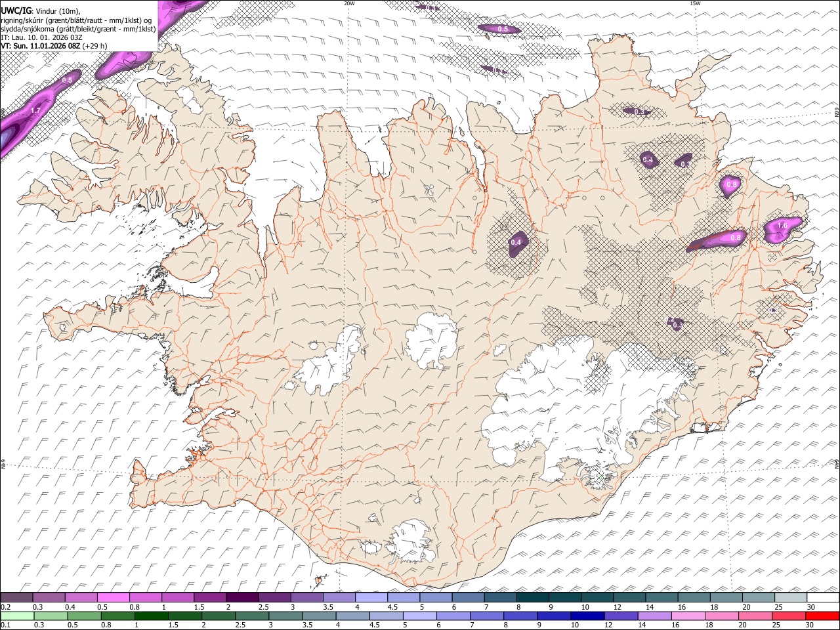Click the '15W' longitude label
840x630 pixels.
pos(695,3)
